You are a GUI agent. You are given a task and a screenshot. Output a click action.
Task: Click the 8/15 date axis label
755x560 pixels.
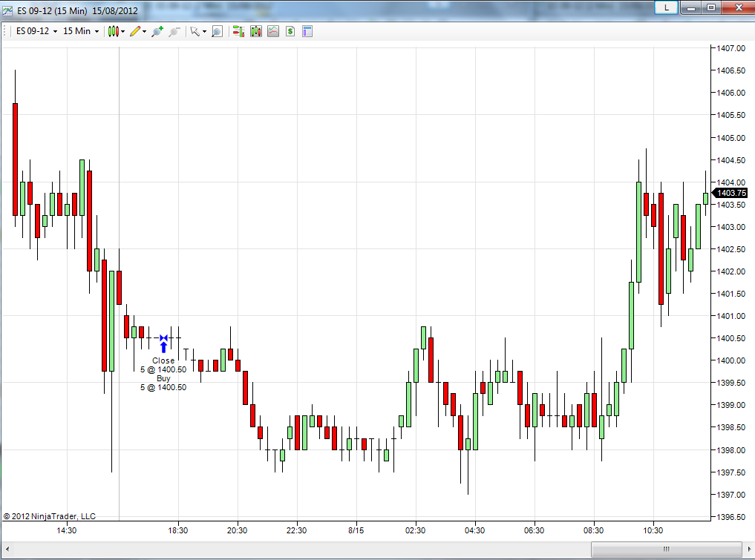356,530
